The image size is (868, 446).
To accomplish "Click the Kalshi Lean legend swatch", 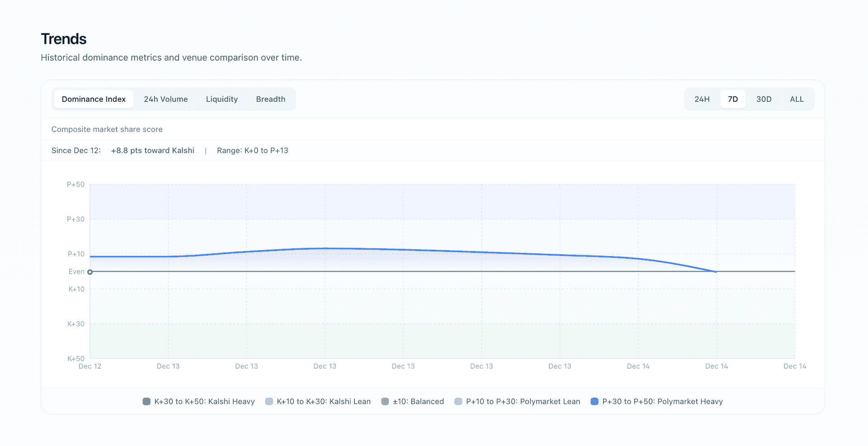I will (269, 401).
